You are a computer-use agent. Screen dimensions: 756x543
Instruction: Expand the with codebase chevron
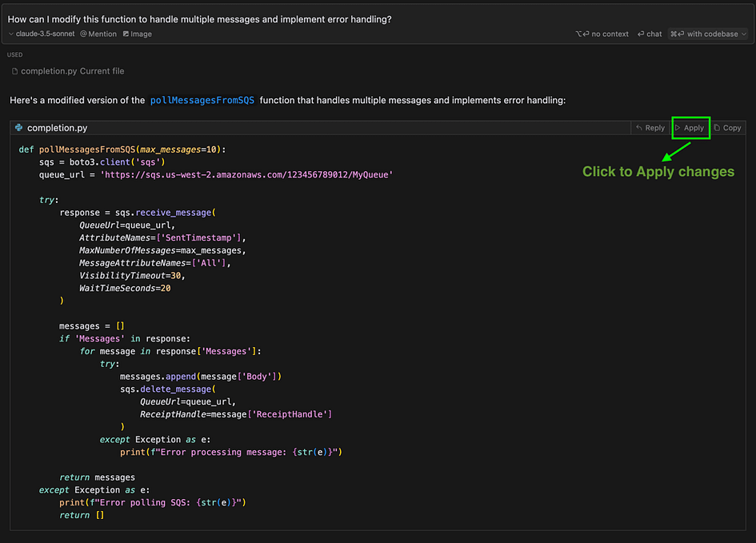[744, 34]
